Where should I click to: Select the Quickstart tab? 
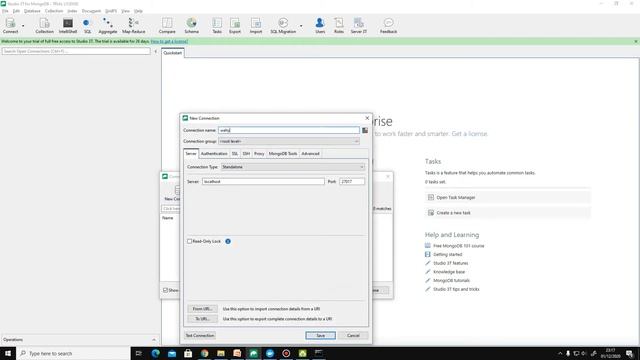tap(173, 53)
